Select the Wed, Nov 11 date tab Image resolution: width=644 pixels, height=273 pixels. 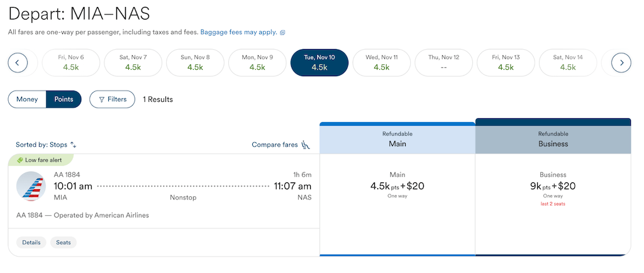pyautogui.click(x=382, y=63)
